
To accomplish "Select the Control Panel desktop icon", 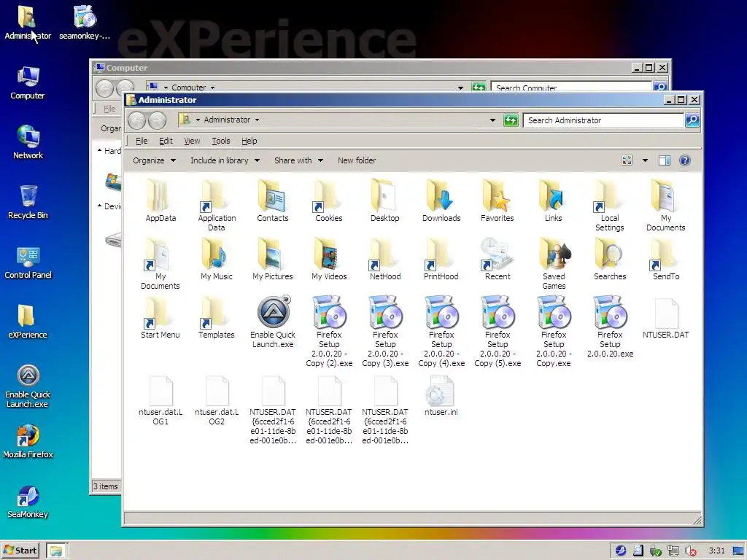I will 28,262.
